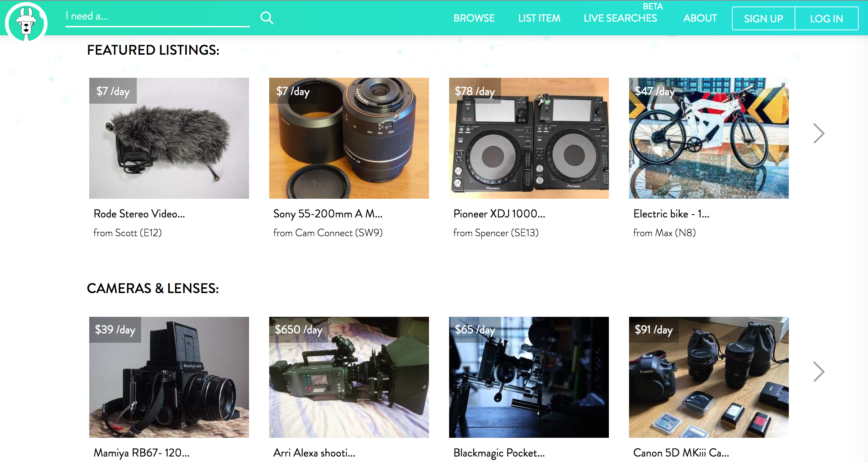Open the Sony 55-200mm lens photo

pyautogui.click(x=349, y=138)
